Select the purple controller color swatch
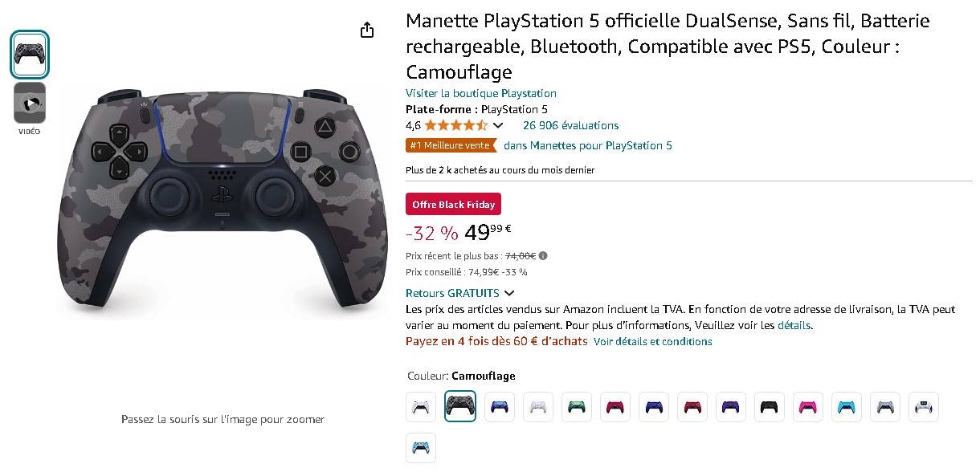Viewport: 980px width, 472px height. (x=731, y=407)
